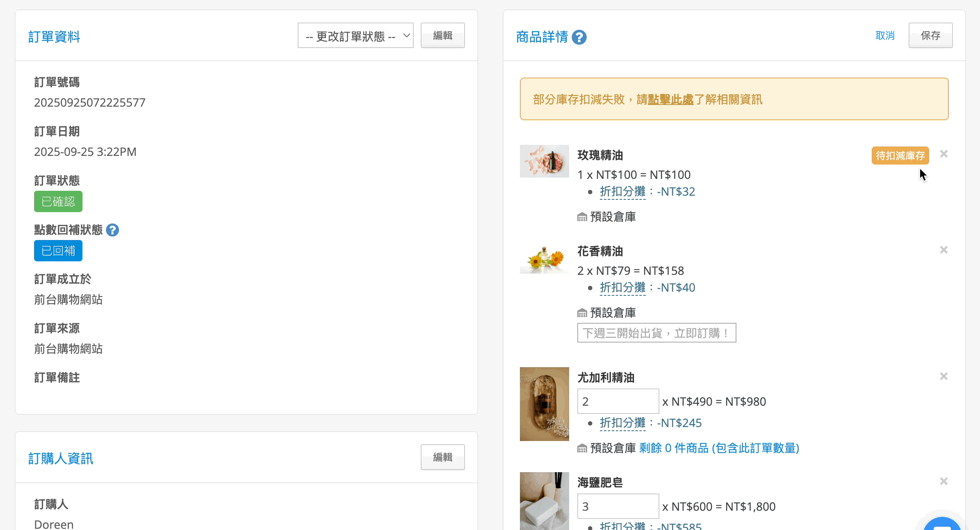The image size is (980, 530).
Task: Click the 訂購人資訊 section title
Action: (x=61, y=458)
